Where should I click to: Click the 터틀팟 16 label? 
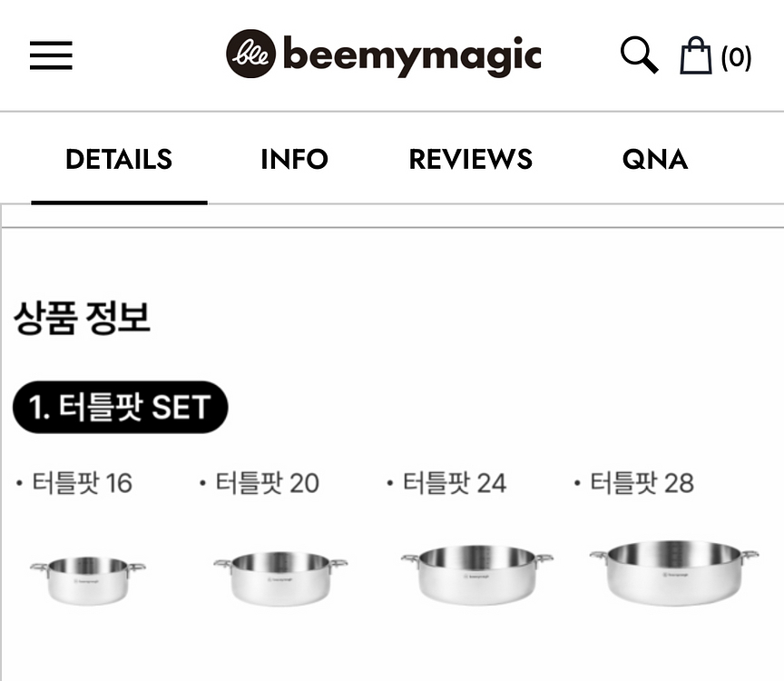pyautogui.click(x=82, y=483)
